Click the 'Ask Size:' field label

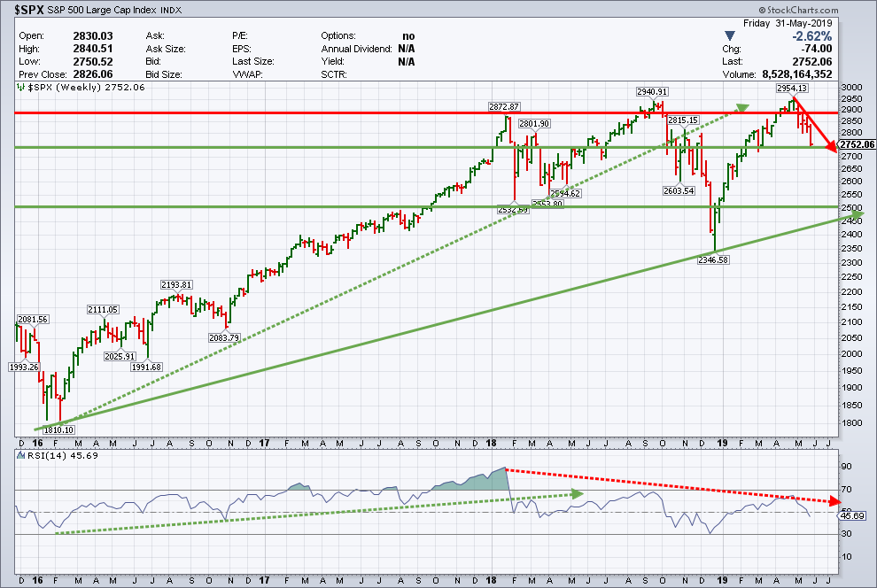coord(166,49)
